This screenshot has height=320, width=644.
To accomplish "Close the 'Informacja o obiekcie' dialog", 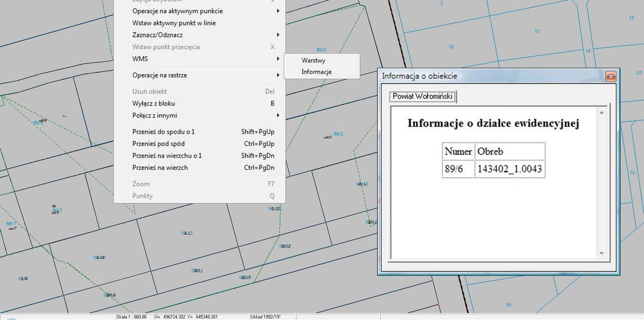I will tap(611, 76).
